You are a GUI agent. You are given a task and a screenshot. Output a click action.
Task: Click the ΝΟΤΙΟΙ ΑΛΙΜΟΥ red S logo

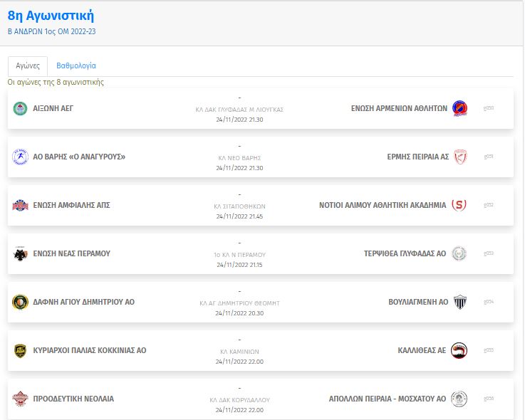tap(459, 205)
